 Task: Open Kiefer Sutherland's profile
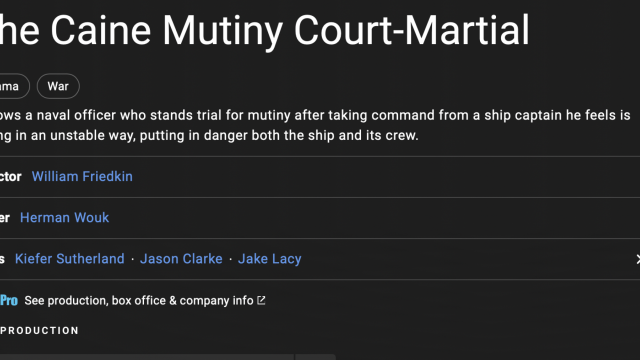[x=69, y=259]
